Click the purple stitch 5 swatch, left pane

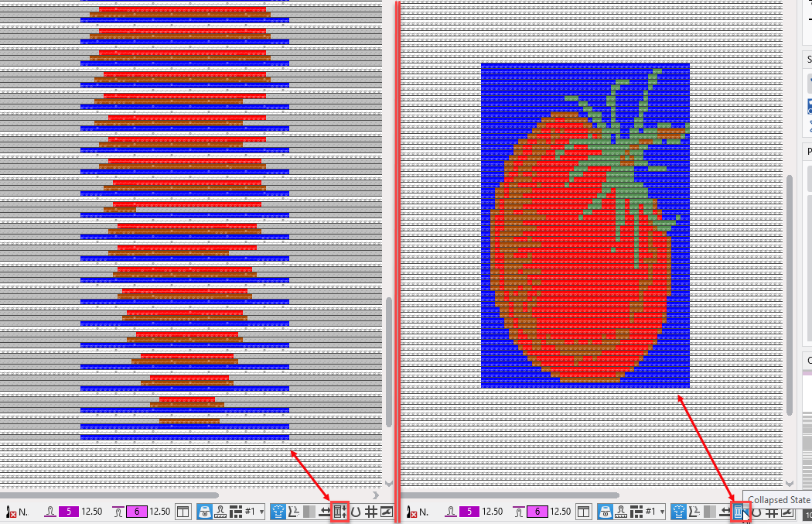(x=67, y=512)
